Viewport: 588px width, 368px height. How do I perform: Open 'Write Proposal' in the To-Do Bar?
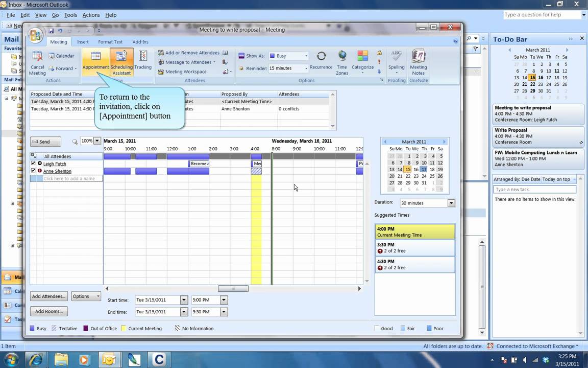click(538, 136)
